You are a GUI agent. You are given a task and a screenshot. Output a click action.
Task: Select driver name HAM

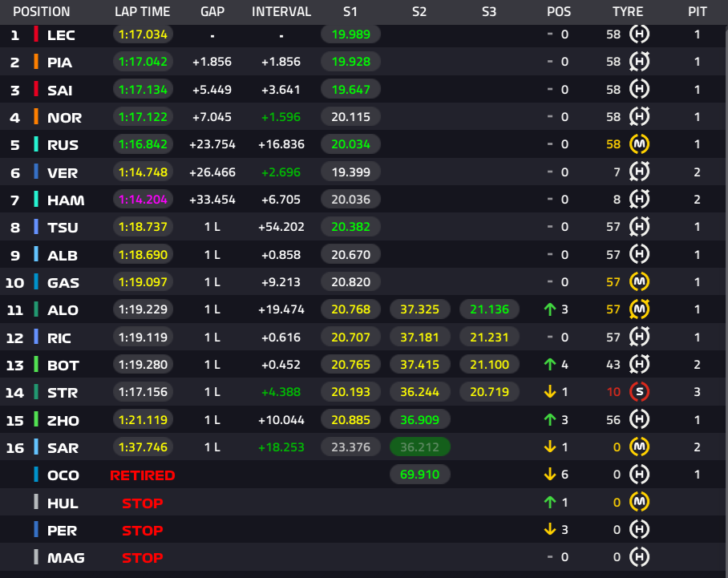coord(66,200)
